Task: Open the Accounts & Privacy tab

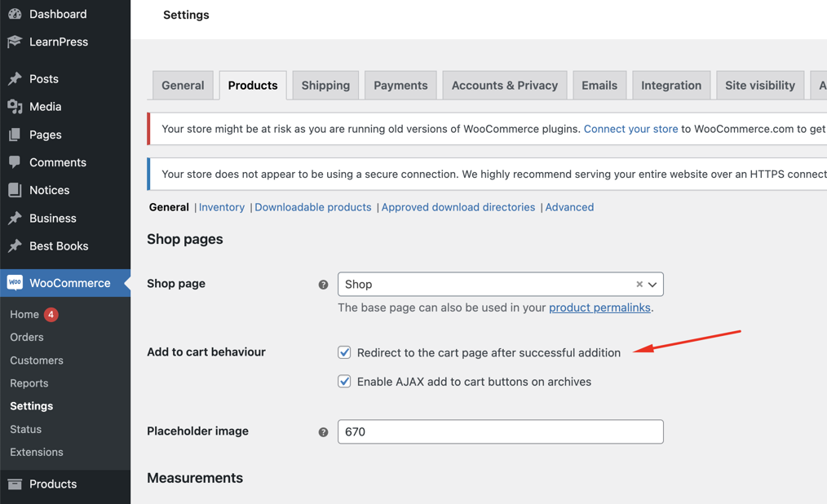Action: point(505,86)
